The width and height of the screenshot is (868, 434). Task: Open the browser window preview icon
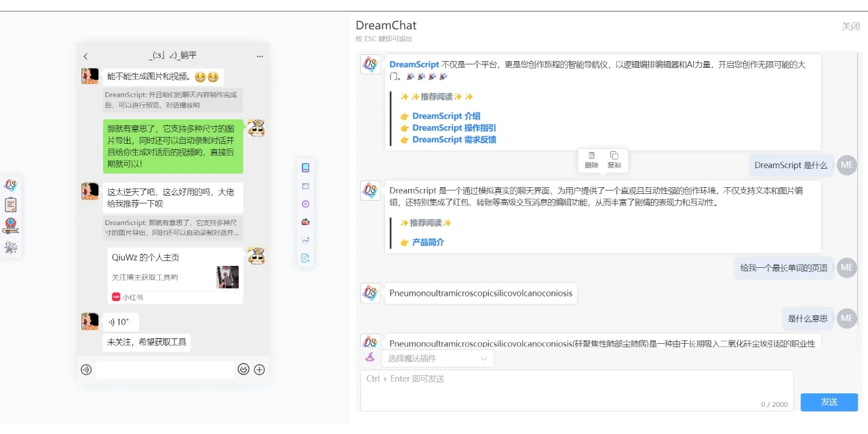(x=305, y=185)
